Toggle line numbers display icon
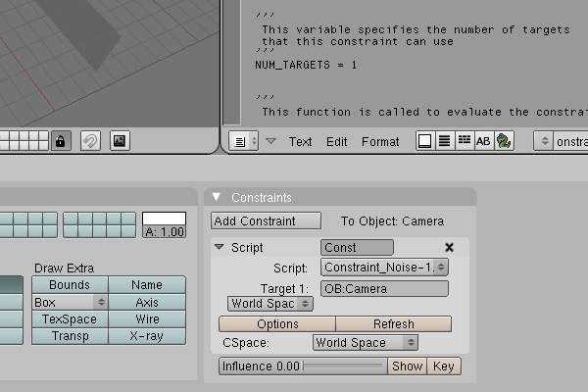The image size is (588, 392). (x=445, y=141)
